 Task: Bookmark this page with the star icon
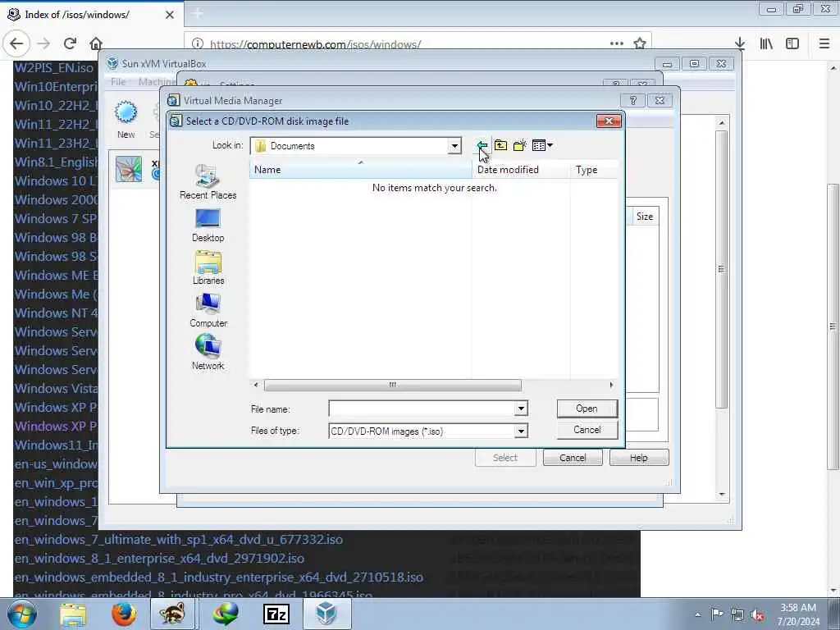point(640,43)
